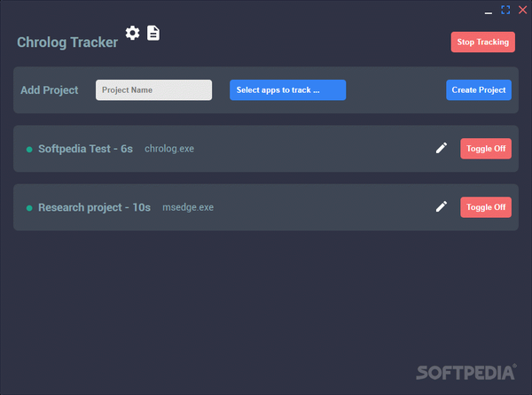Focus the Project Name input field
The width and height of the screenshot is (532, 395).
pos(153,89)
